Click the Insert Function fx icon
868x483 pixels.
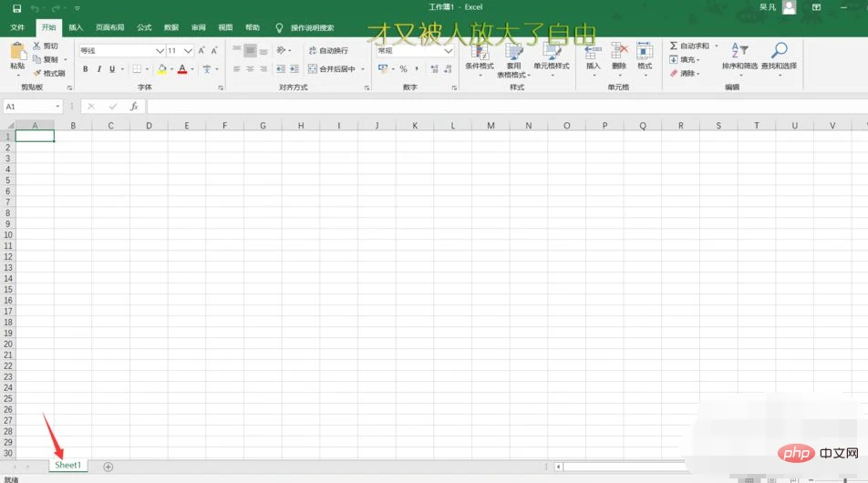[134, 107]
